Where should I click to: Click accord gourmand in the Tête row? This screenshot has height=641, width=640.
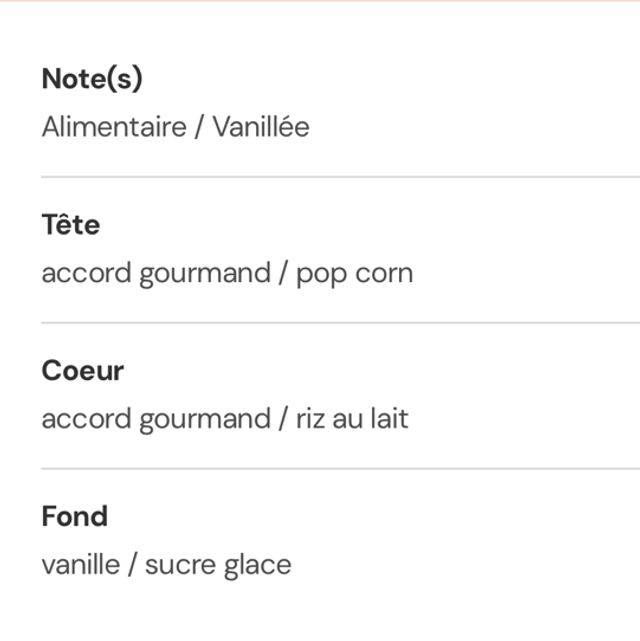coord(156,273)
